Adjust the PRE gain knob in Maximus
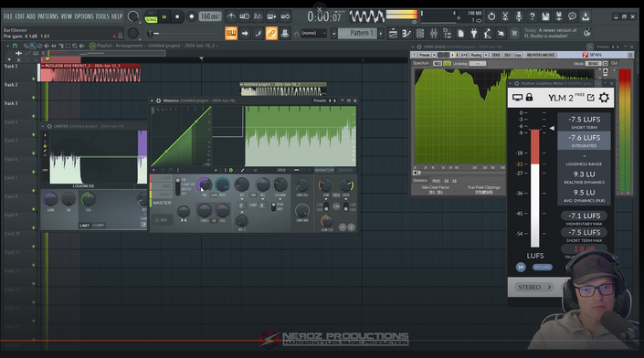644x358 pixels. 204,185
